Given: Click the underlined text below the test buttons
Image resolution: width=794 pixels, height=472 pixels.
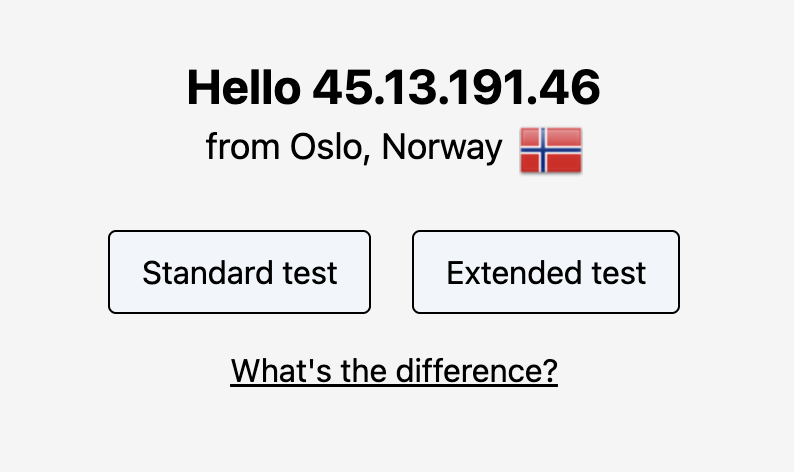Looking at the screenshot, I should pos(394,371).
